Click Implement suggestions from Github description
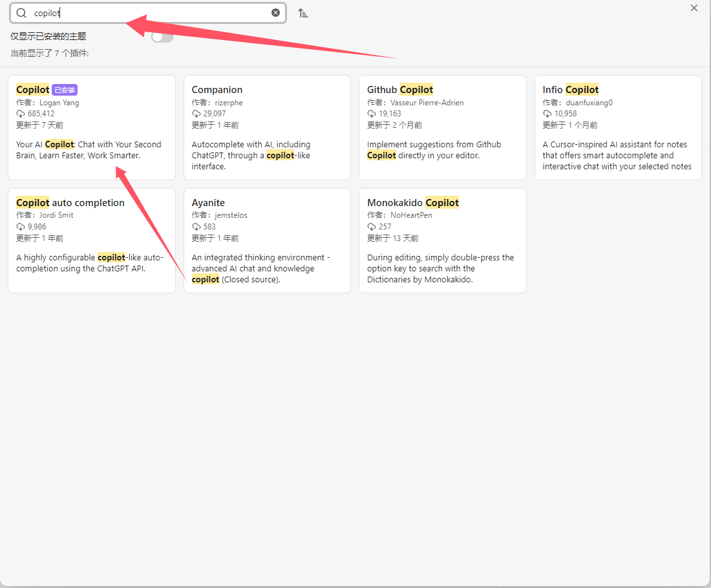 pos(434,150)
